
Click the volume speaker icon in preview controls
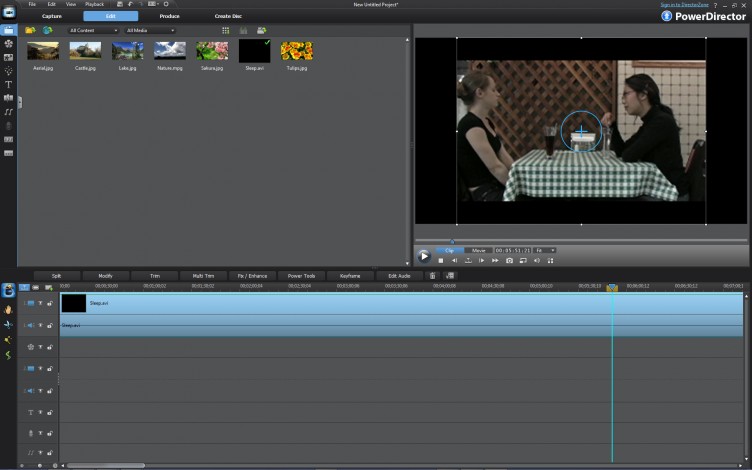[537, 260]
